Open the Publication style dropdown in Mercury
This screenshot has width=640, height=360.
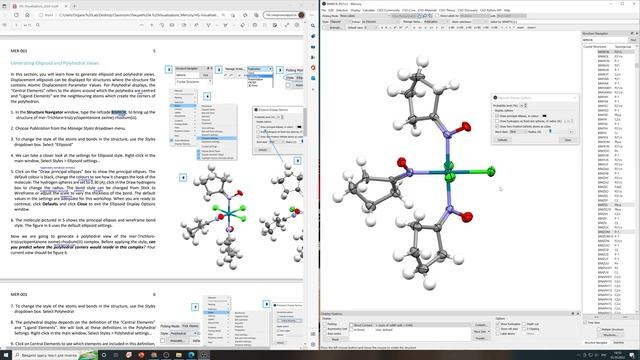[x=436, y=21]
